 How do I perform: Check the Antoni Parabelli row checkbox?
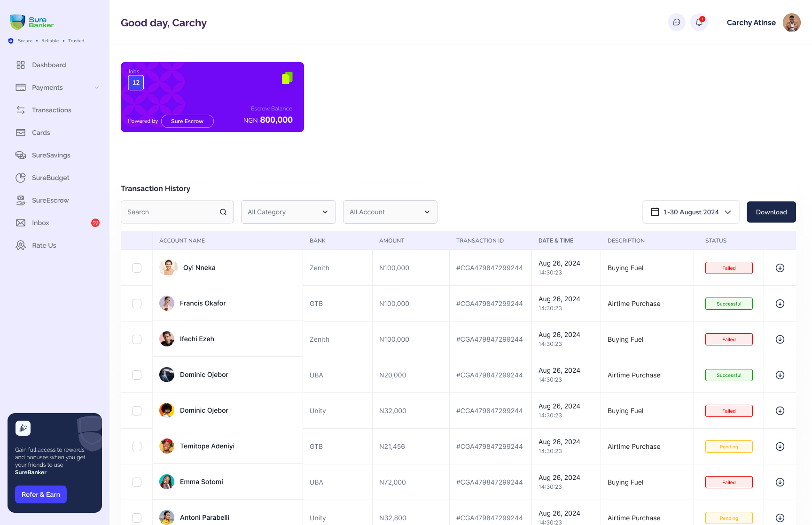click(x=137, y=518)
